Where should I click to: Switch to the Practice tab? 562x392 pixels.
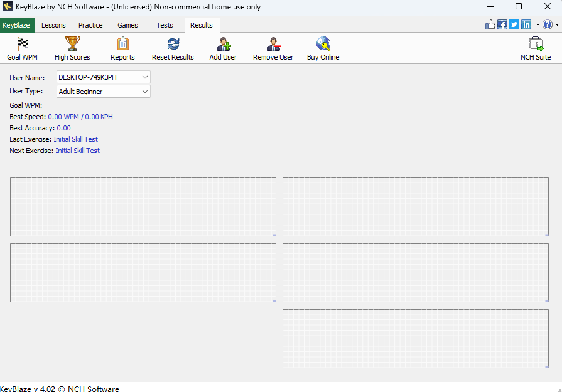point(90,25)
